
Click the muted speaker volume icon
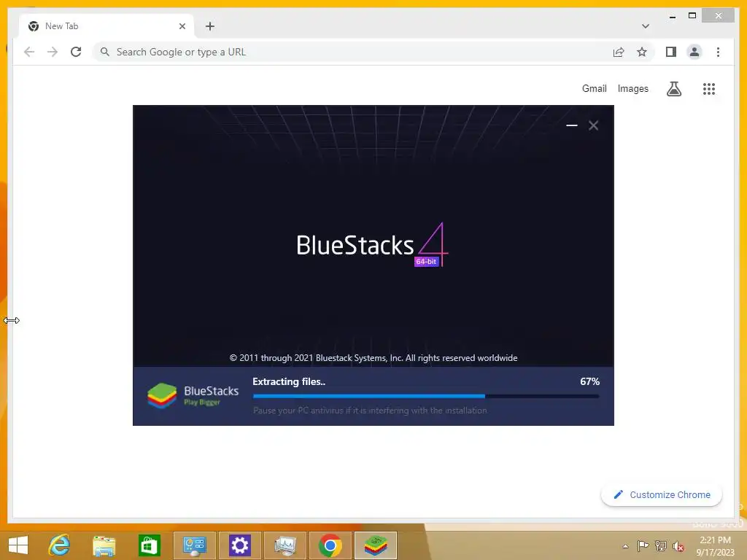coord(678,546)
